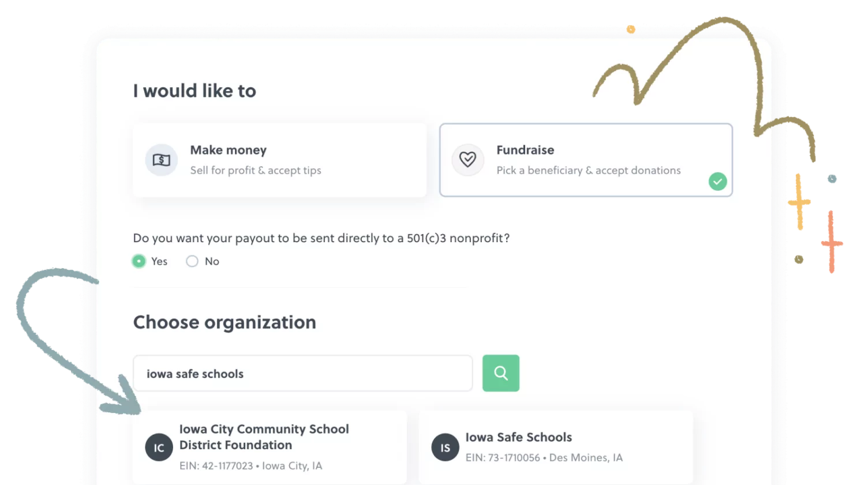
Task: Click 'Sell for profit & accept tips' text
Action: [255, 170]
